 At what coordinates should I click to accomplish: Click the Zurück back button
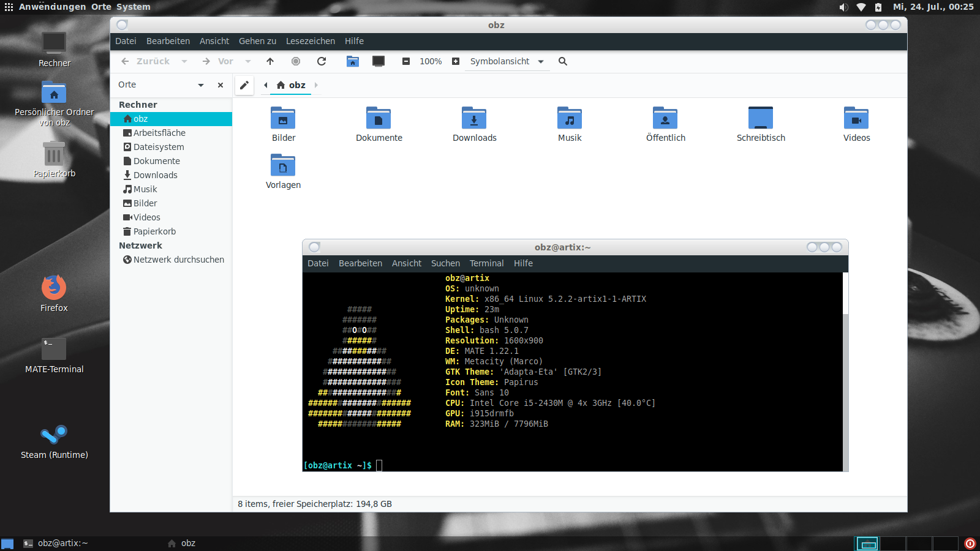point(146,61)
